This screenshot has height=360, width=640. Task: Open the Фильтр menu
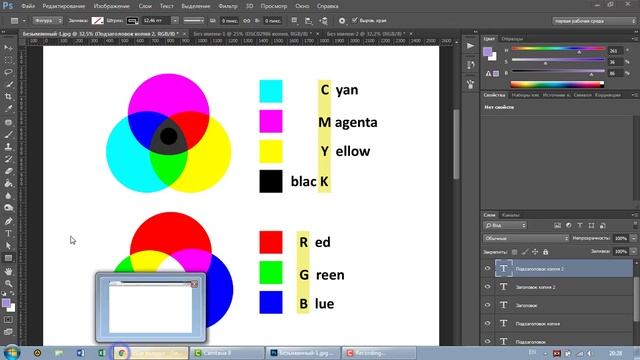tap(228, 6)
